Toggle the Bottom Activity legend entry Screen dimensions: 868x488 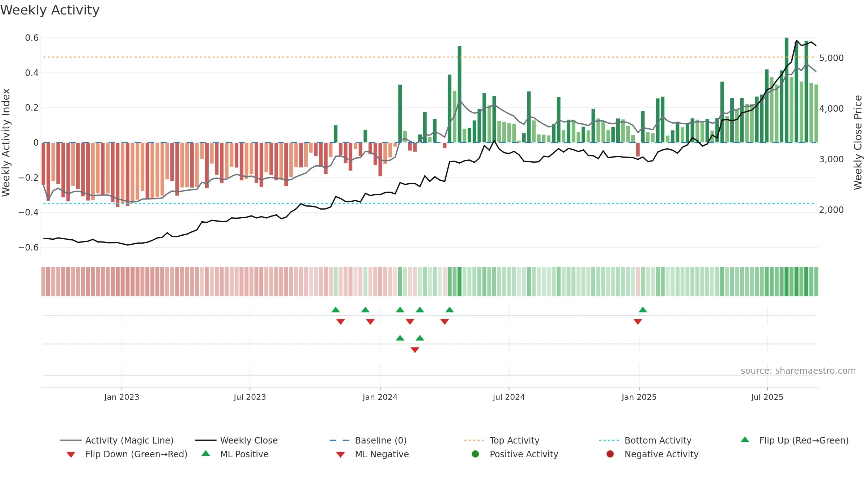pyautogui.click(x=645, y=440)
